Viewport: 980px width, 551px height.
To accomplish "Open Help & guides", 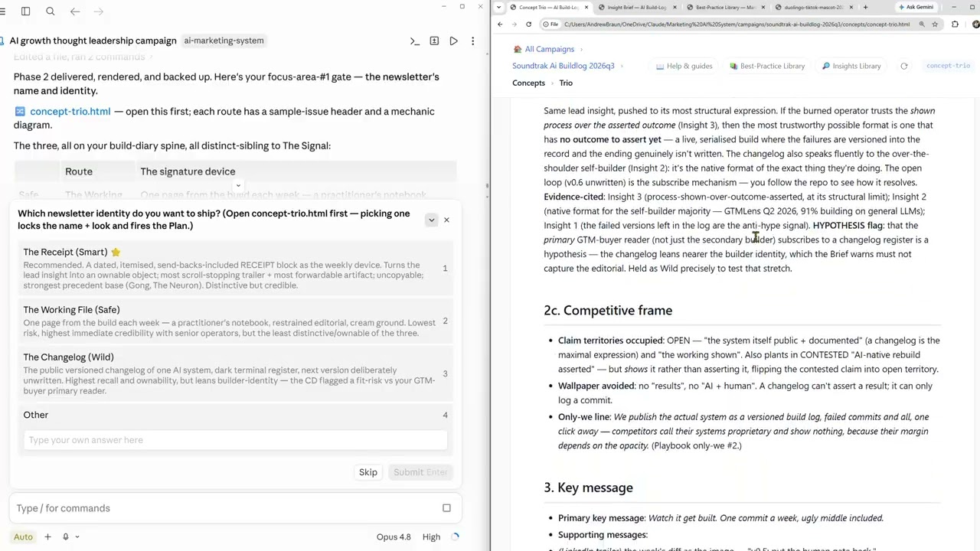I will tap(684, 66).
